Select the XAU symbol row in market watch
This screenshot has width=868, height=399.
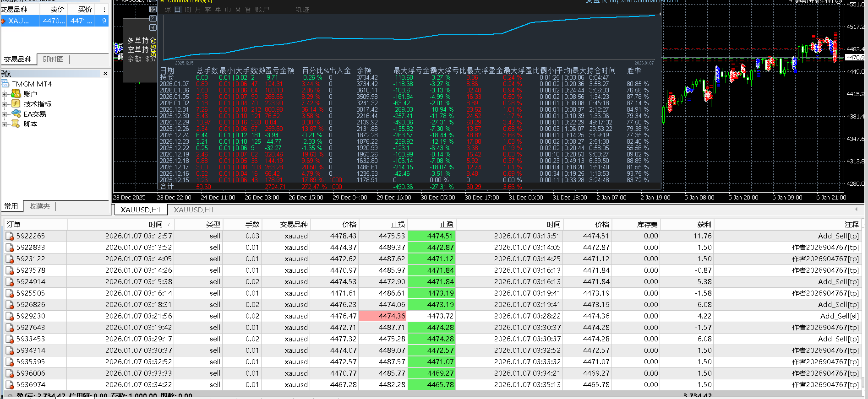[x=18, y=21]
